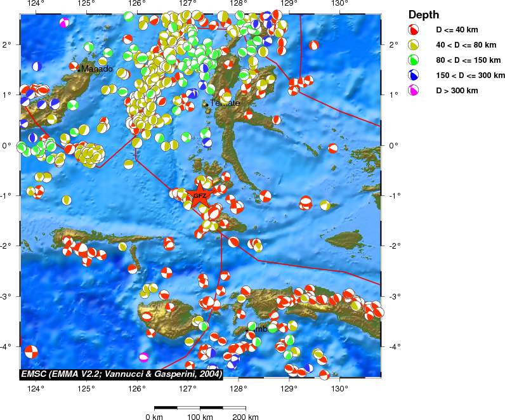Click the 'D <= 40 km' legend label

click(x=457, y=30)
